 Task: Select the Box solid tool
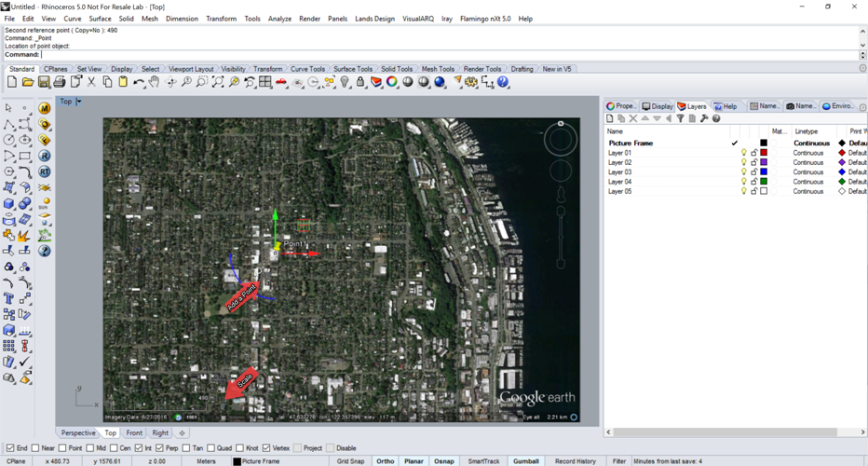click(9, 204)
